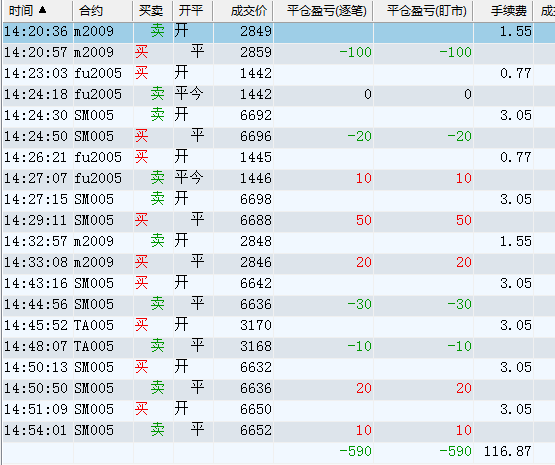Viewport: 555px width, 465px height.
Task: Click trade price 6696
Action: [x=256, y=136]
